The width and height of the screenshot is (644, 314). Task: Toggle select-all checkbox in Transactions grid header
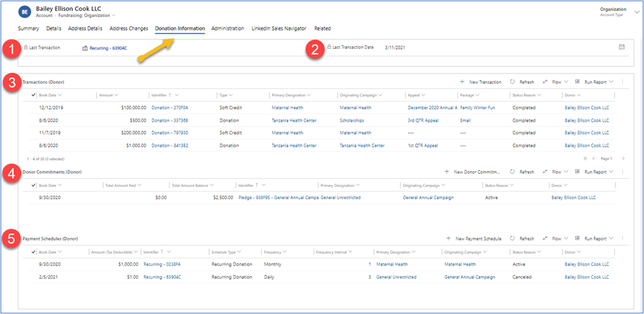(x=34, y=95)
